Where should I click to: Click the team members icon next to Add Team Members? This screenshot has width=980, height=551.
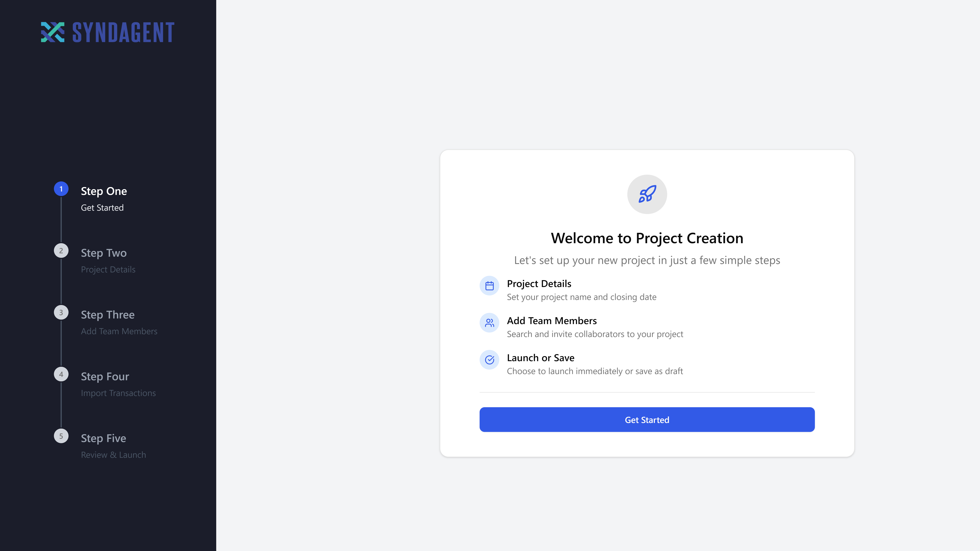coord(489,323)
